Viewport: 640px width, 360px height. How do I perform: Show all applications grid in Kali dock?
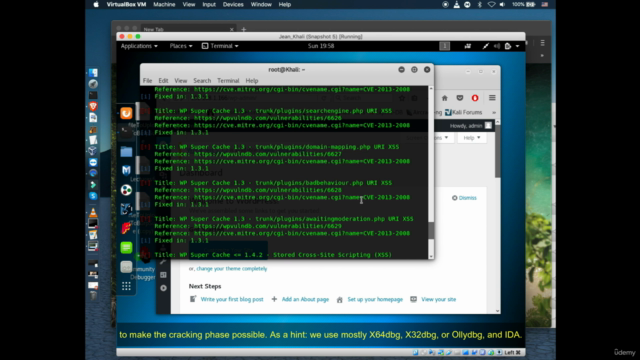(x=126, y=286)
